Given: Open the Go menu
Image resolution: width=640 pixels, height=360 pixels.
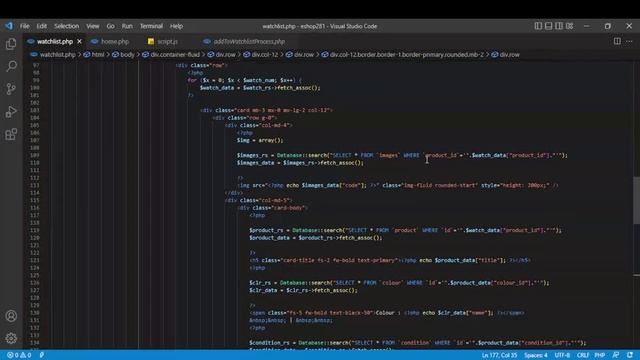Looking at the screenshot, I should 110,26.
